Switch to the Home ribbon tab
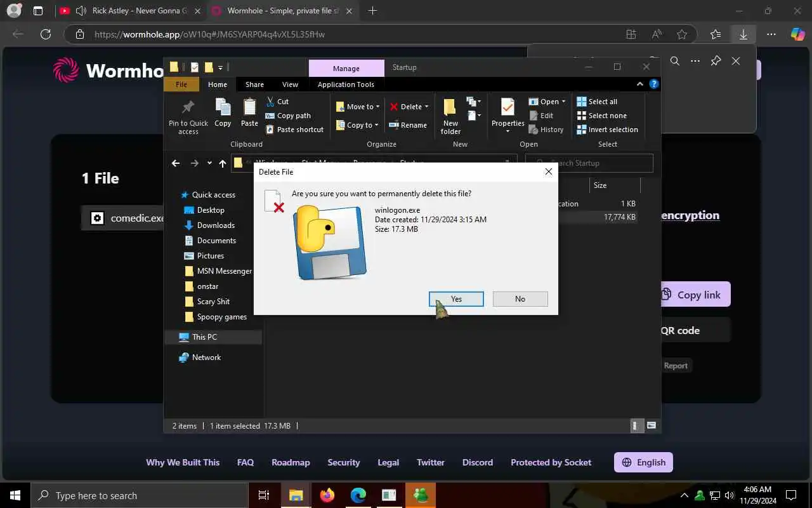The width and height of the screenshot is (812, 508). pos(218,84)
